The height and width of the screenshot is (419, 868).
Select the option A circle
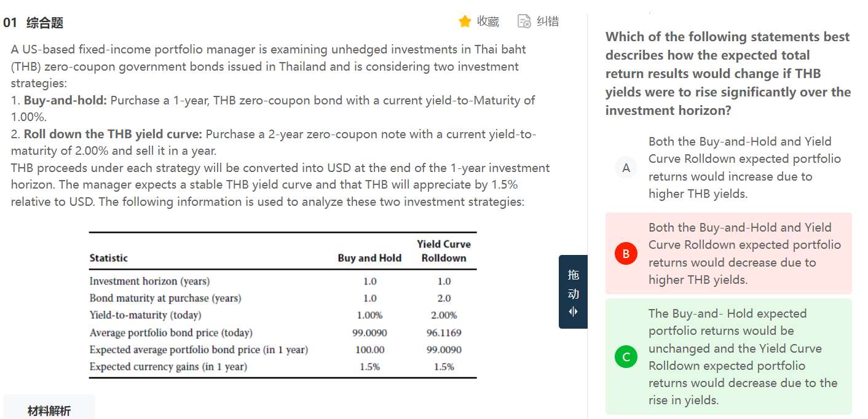coord(626,168)
